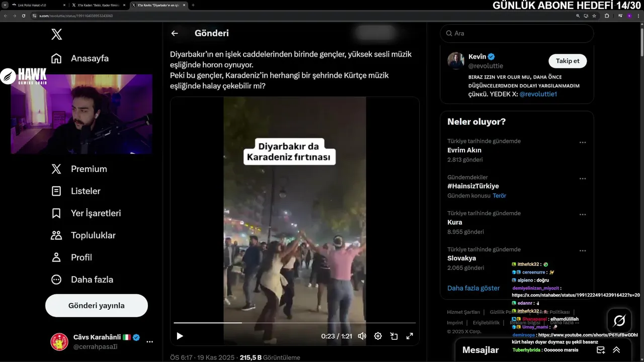The height and width of the screenshot is (362, 644).
Task: Click the Gönderi yayınla button
Action: (97, 306)
